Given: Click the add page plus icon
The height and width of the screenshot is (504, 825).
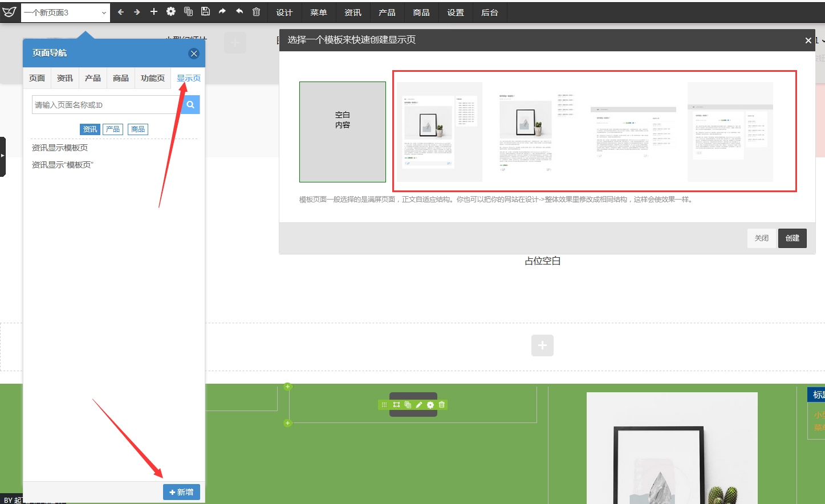Looking at the screenshot, I should 153,11.
